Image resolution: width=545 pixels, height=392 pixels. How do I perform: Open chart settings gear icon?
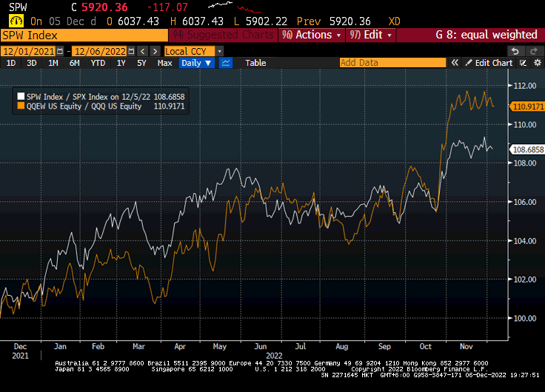(x=538, y=63)
